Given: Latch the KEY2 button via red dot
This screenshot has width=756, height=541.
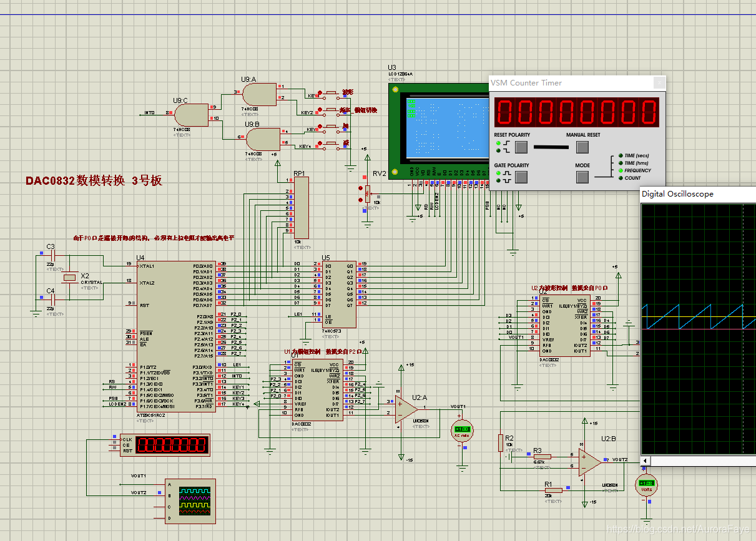Looking at the screenshot, I should tap(320, 110).
